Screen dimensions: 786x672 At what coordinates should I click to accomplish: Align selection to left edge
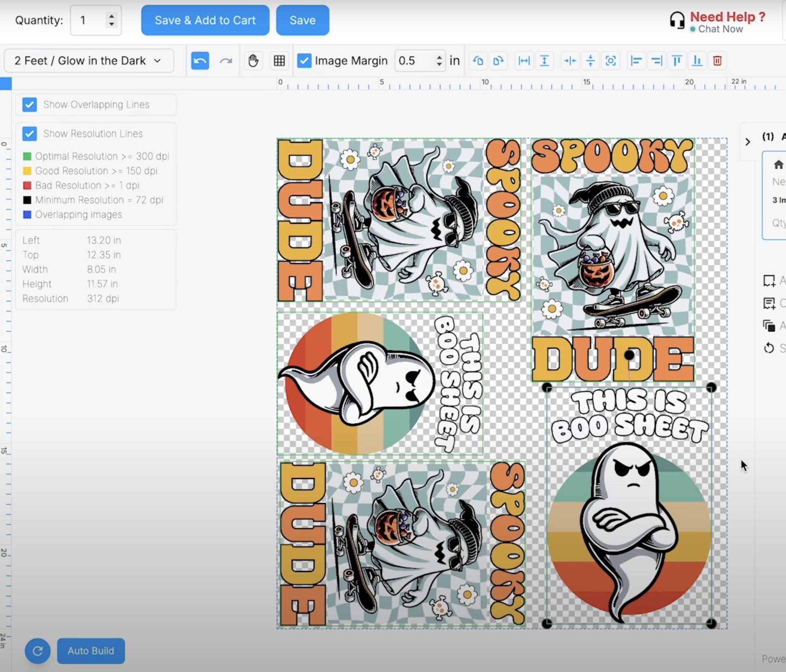pyautogui.click(x=636, y=61)
